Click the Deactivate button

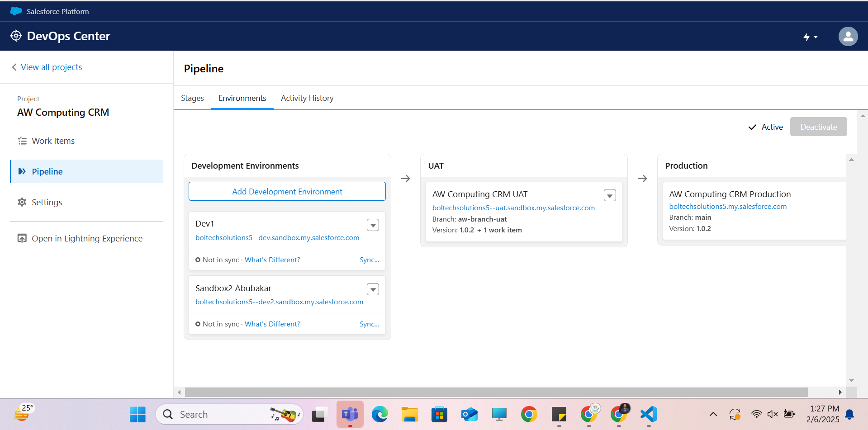pyautogui.click(x=818, y=127)
